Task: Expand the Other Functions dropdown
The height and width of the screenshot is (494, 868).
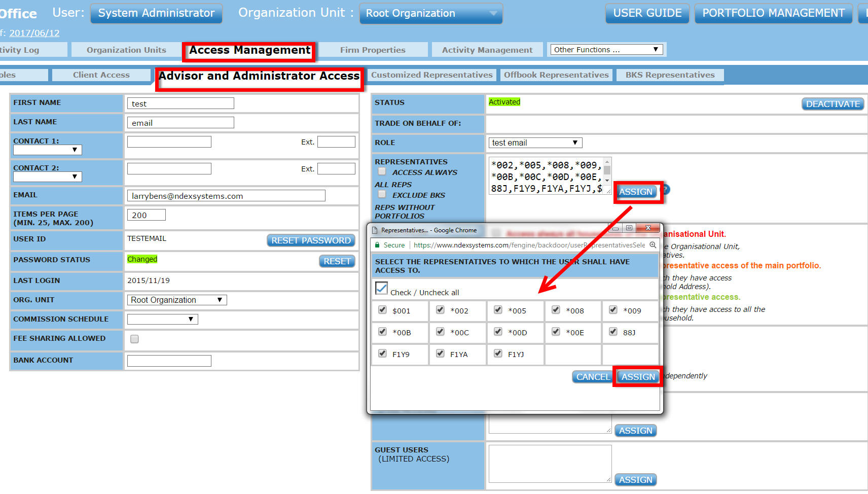Action: click(x=606, y=50)
